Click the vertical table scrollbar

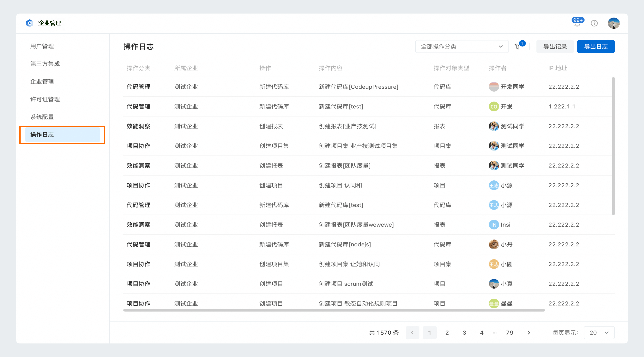[613, 146]
